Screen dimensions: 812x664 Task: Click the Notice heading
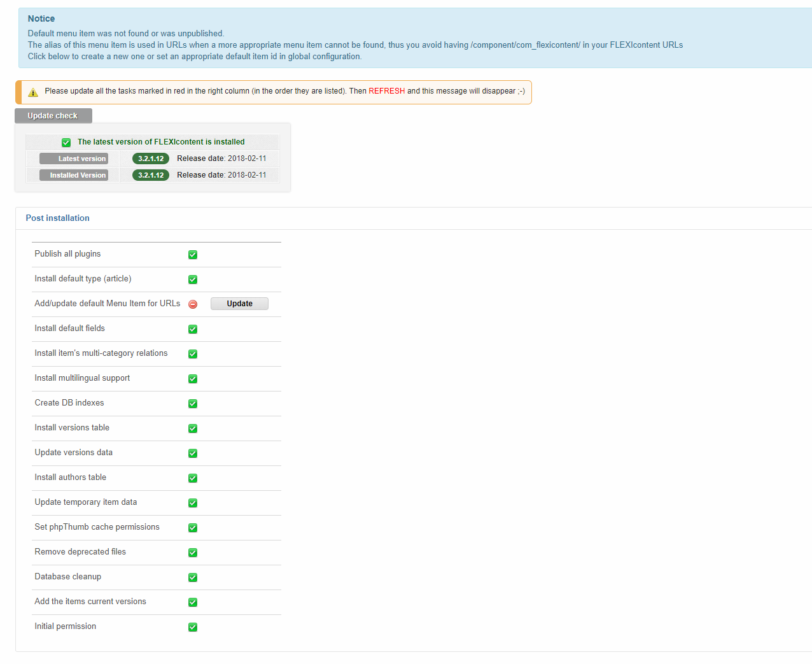click(x=41, y=18)
